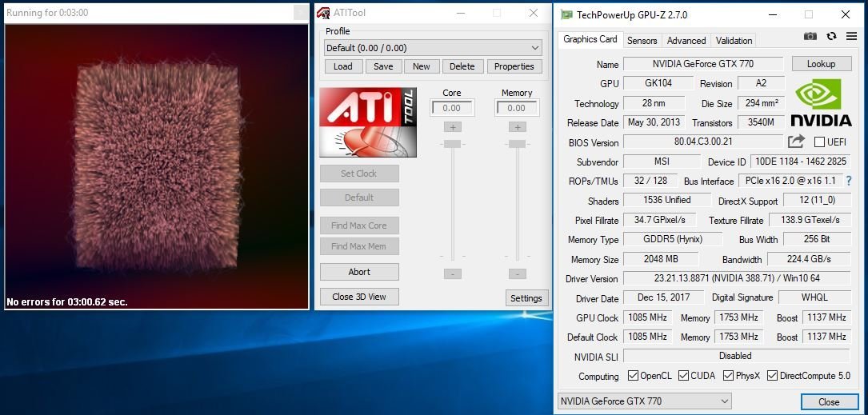Click the Die Size value 294 mm²
Image resolution: width=868 pixels, height=415 pixels.
[x=762, y=103]
